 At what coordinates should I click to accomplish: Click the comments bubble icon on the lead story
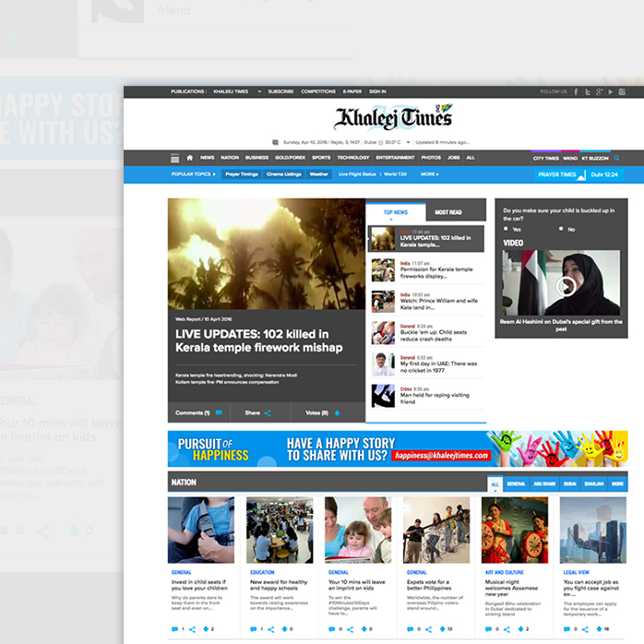(x=219, y=412)
